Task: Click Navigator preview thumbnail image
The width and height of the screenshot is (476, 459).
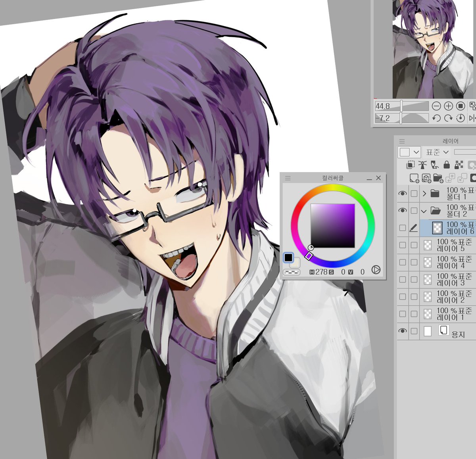Action: 433,49
